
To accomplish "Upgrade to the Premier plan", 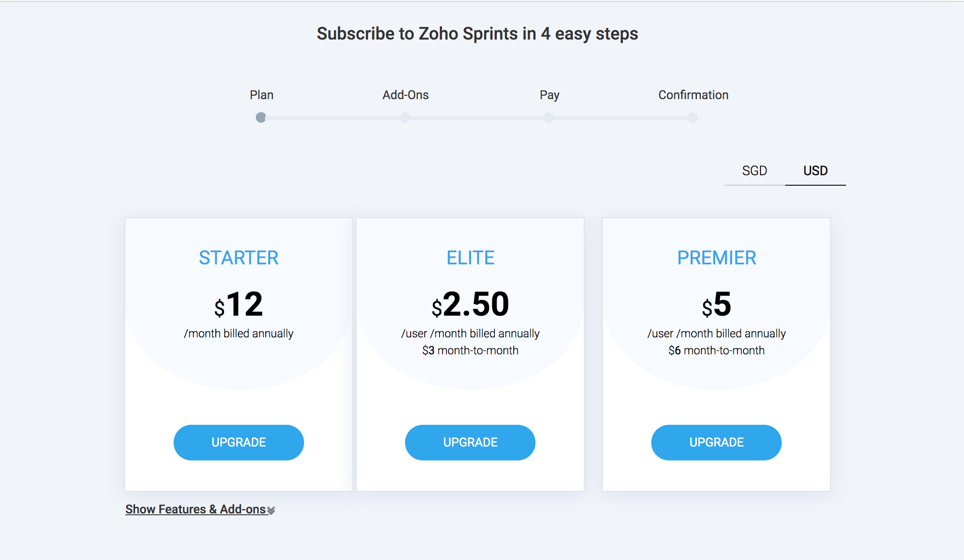I will click(716, 443).
